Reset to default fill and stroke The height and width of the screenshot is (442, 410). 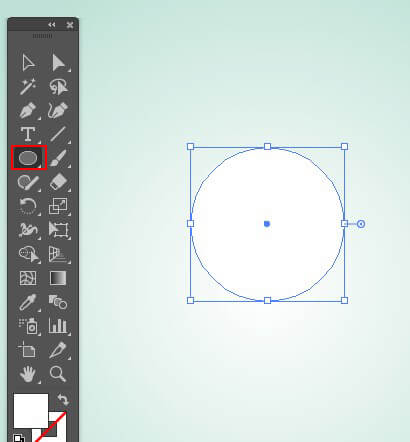tap(19, 438)
